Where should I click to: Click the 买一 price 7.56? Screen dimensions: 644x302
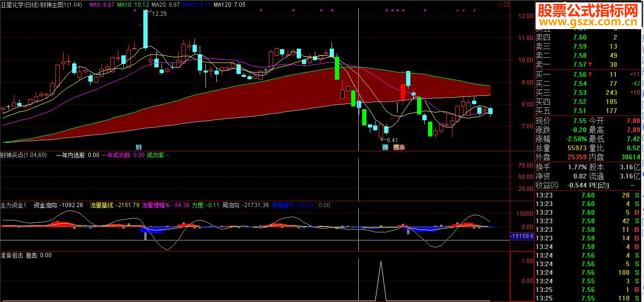pyautogui.click(x=580, y=74)
